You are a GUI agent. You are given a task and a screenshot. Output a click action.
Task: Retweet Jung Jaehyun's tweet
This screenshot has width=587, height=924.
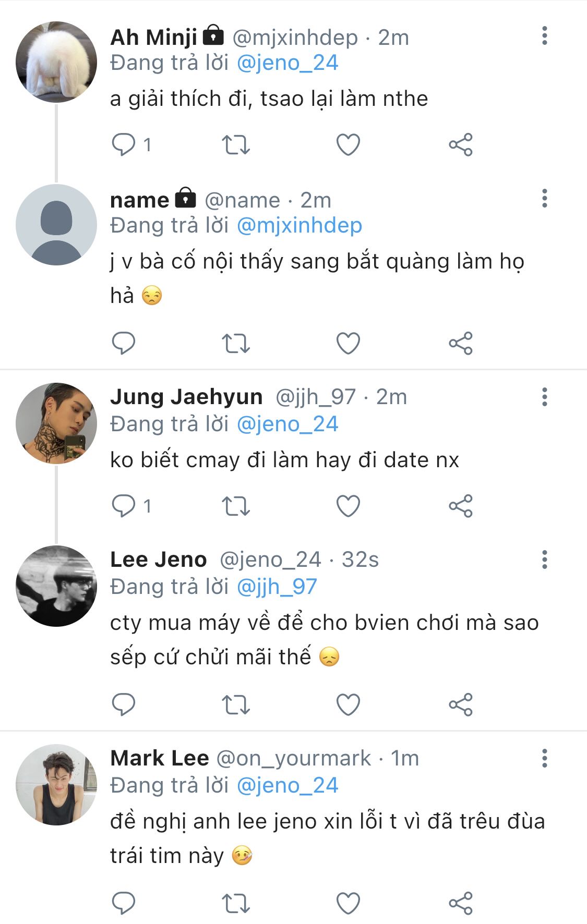click(236, 506)
